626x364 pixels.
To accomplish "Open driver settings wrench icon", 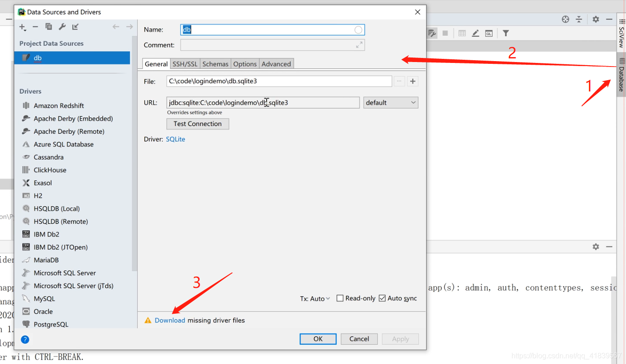I will pyautogui.click(x=62, y=27).
